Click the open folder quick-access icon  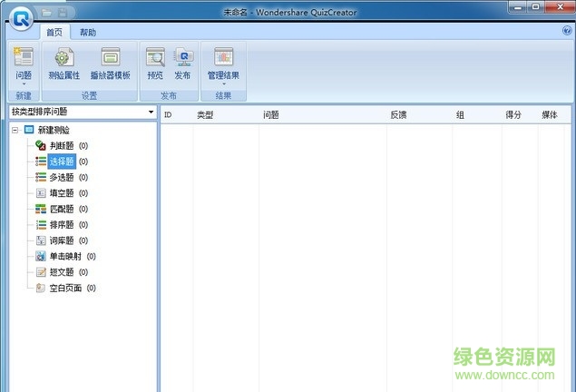[46, 13]
